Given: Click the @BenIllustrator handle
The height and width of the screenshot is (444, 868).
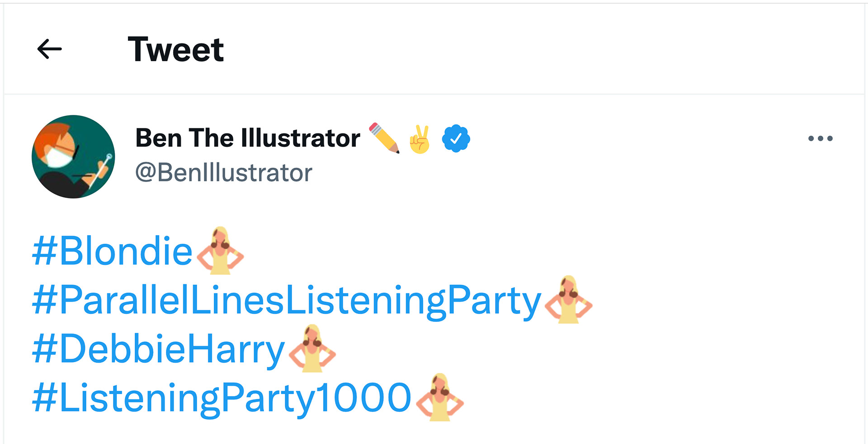Looking at the screenshot, I should tap(224, 173).
